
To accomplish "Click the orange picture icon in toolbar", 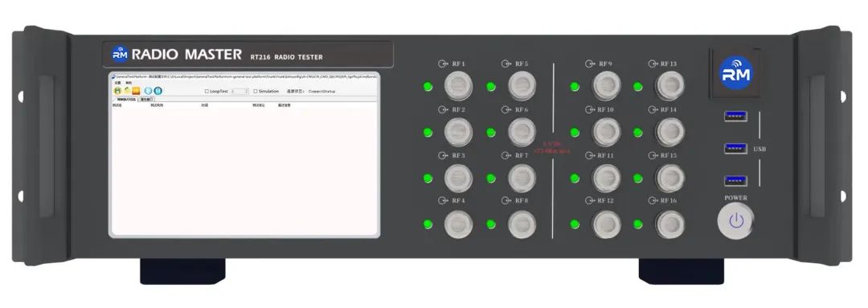I will 136,91.
